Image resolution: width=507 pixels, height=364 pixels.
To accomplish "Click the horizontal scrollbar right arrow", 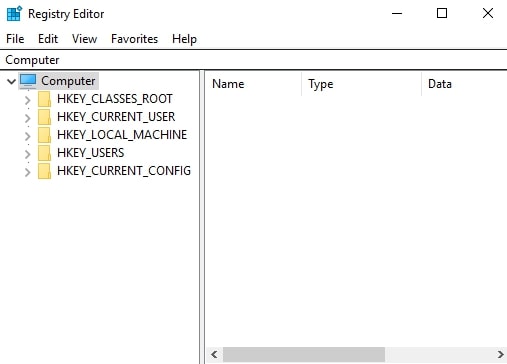I will [500, 354].
